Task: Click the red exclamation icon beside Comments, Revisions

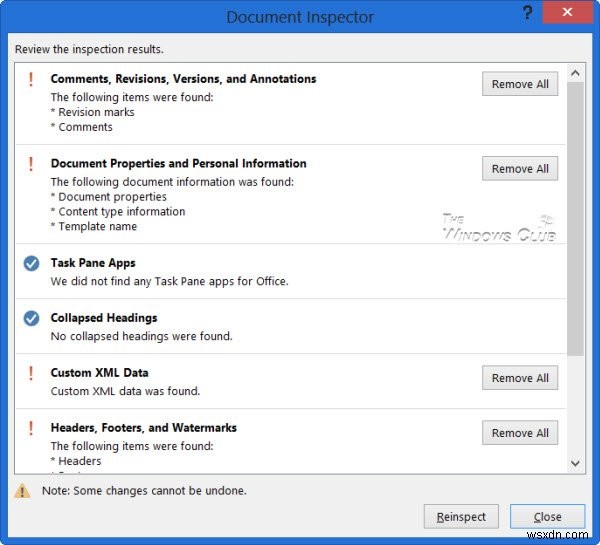Action: click(30, 79)
